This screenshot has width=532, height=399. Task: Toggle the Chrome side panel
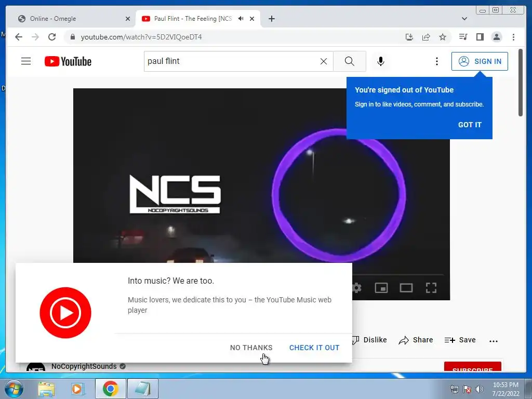coord(480,37)
